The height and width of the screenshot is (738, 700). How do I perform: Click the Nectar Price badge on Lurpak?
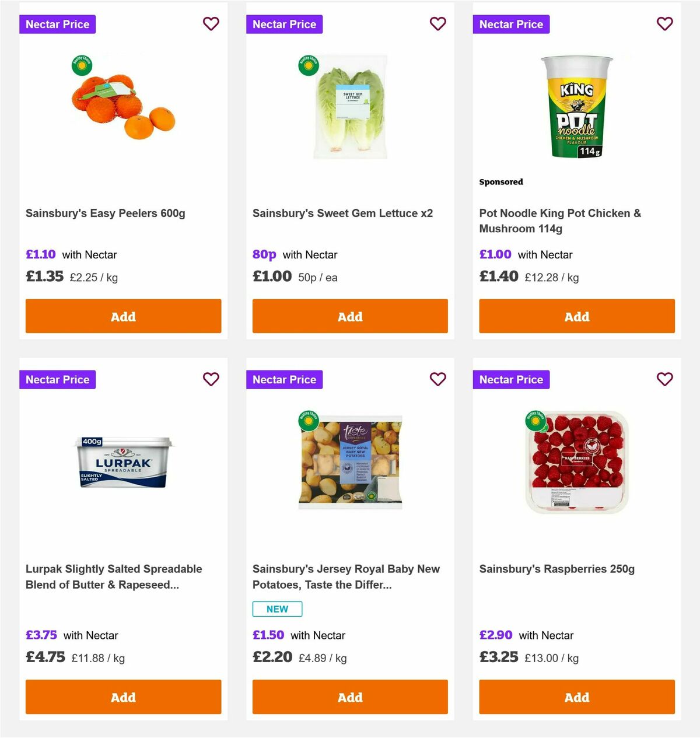(x=57, y=379)
